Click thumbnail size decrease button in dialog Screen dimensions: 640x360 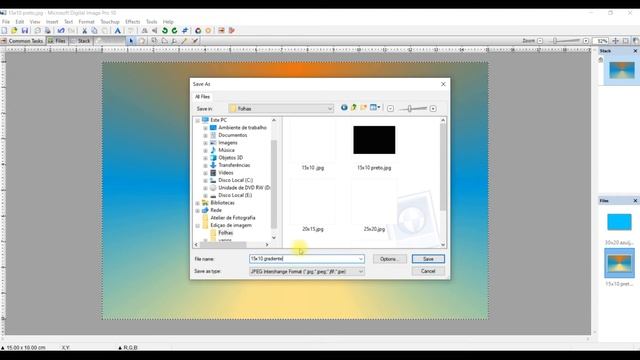tap(390, 109)
